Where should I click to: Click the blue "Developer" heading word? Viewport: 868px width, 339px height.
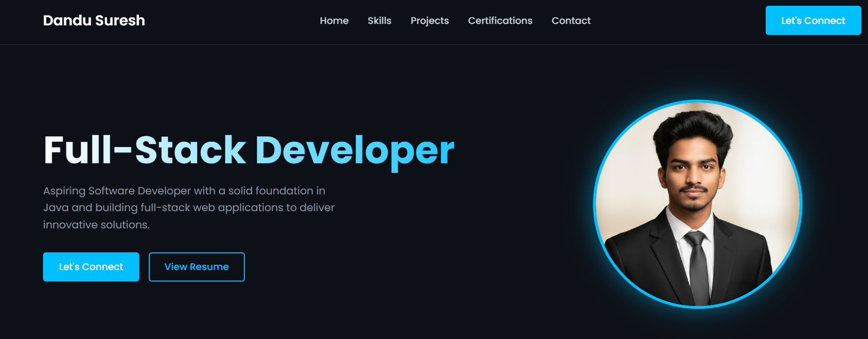[x=354, y=150]
